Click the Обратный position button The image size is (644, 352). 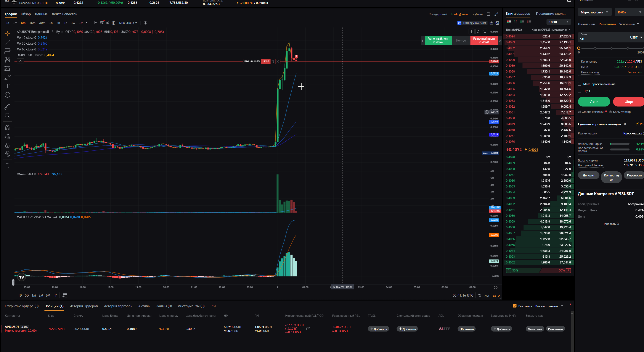coord(466,329)
